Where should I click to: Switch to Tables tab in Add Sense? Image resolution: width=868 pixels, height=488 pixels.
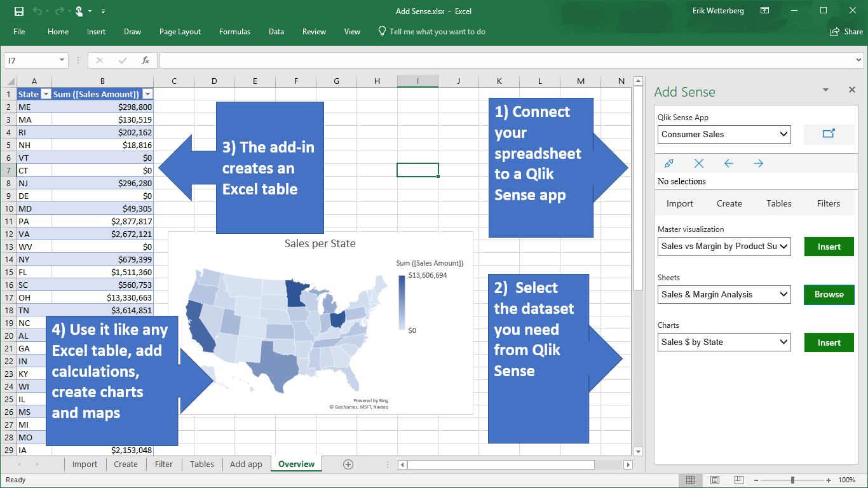(x=779, y=203)
